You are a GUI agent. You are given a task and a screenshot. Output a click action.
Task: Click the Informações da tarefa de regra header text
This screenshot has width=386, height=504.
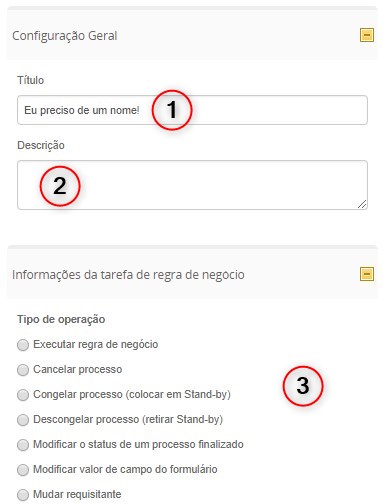click(128, 275)
